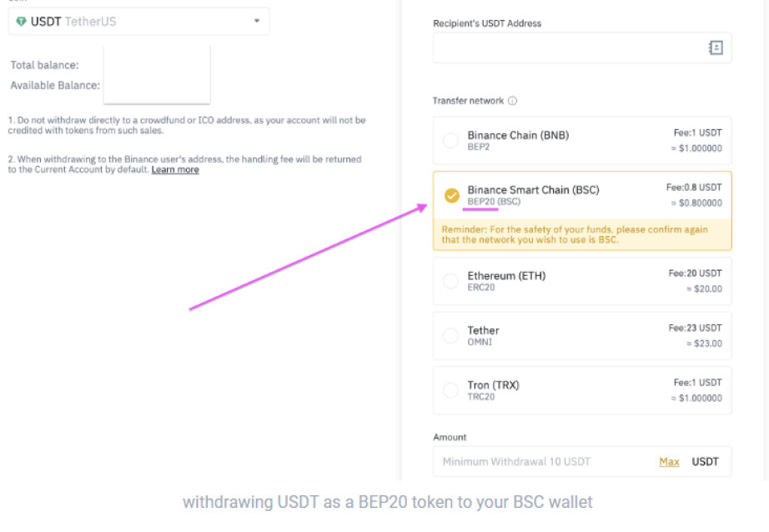Click the Fee:20 USDT text on Ethereum
The image size is (769, 532).
tap(695, 274)
